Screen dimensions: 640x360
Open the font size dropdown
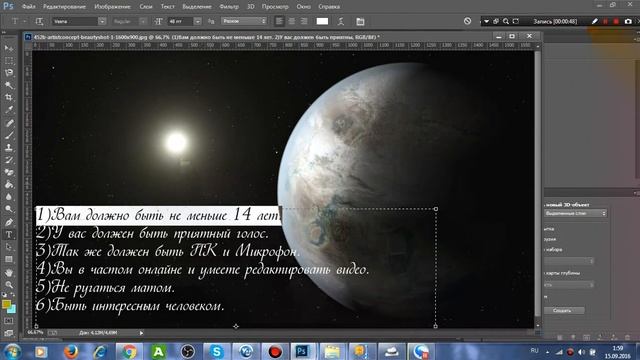tap(198, 21)
